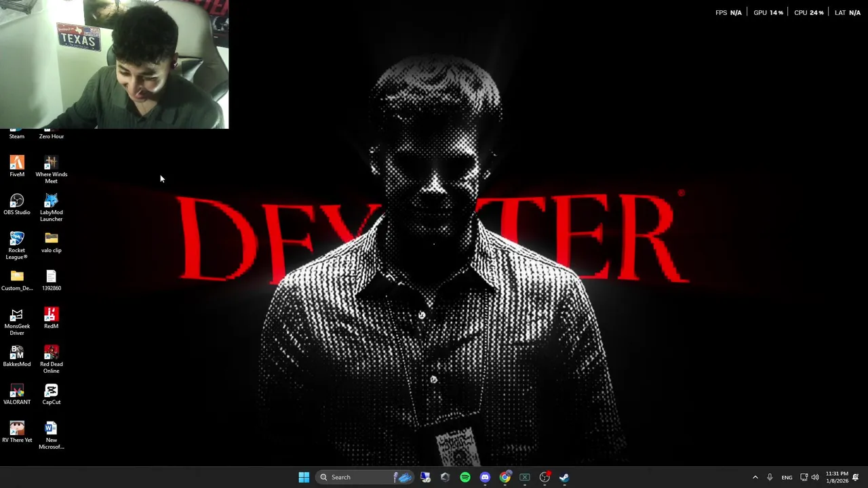The height and width of the screenshot is (488, 868).
Task: Select the LabyMod Launcher desktop icon
Action: coord(52,207)
